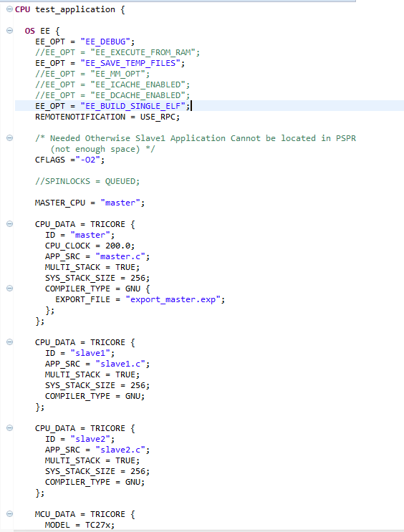Click commented line containing "EE_ICACHE_ENABLED"
This screenshot has height=532, width=404.
point(112,84)
